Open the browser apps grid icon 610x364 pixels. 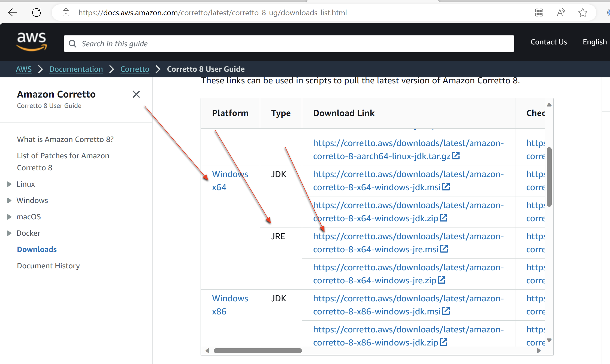539,13
